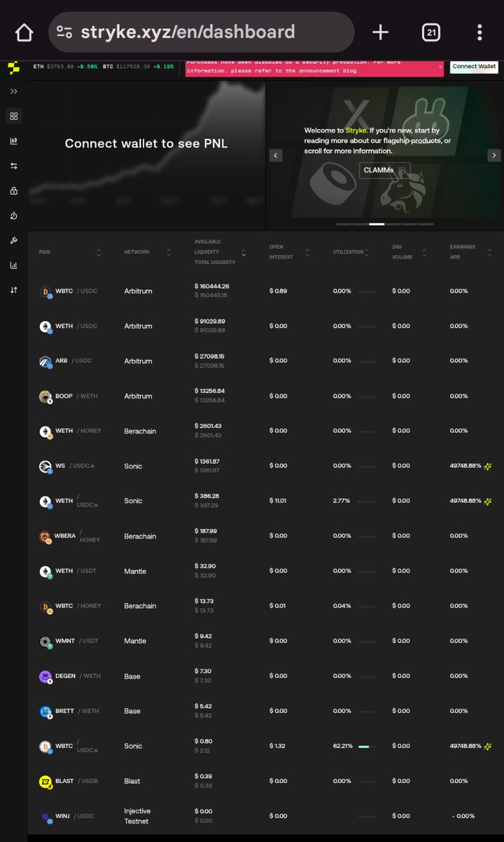Select the first carousel indicator dash

[x=343, y=224]
